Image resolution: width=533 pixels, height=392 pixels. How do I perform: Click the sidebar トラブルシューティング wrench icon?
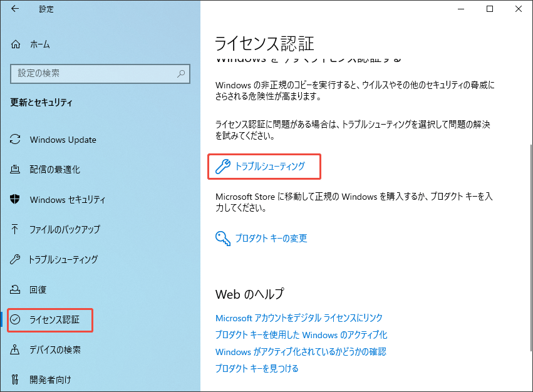15,259
